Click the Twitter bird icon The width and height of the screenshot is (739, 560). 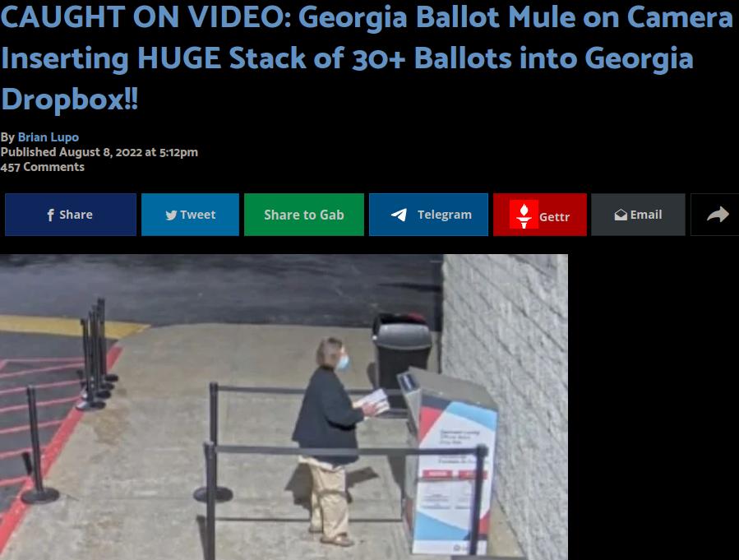click(x=171, y=215)
